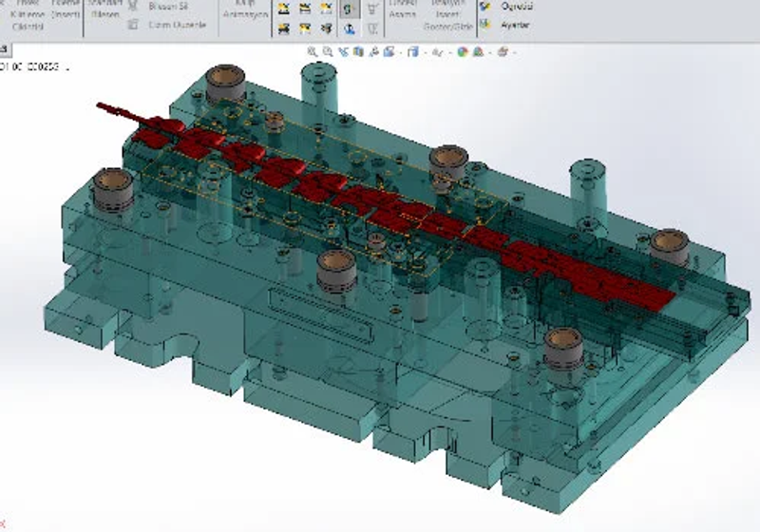Toggle the Section View icon
This screenshot has width=760, height=532.
tap(358, 51)
